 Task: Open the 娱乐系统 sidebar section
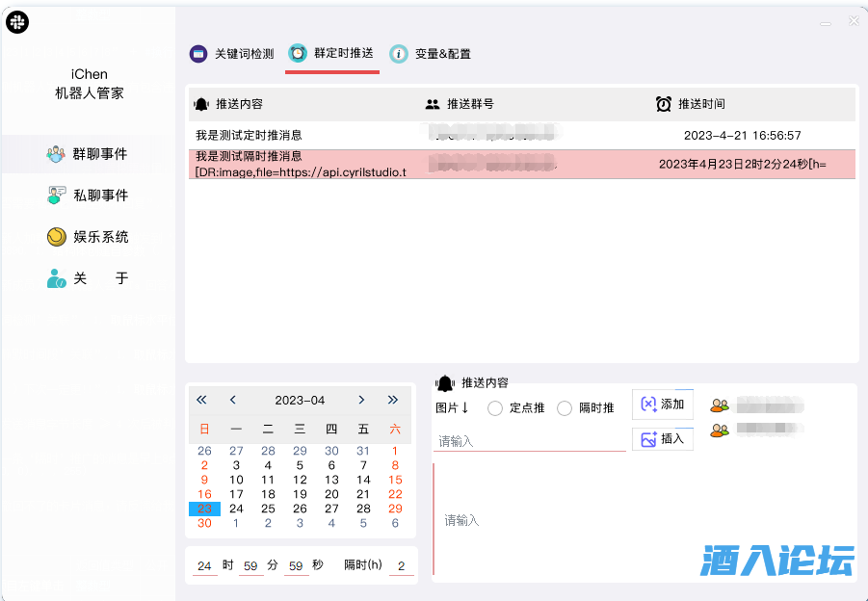tap(88, 237)
